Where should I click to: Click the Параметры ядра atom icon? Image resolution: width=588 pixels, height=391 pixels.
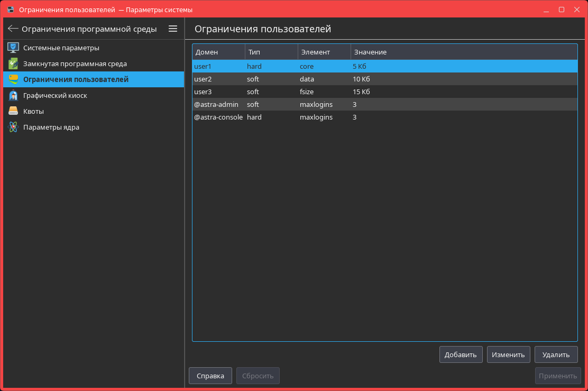tap(13, 128)
